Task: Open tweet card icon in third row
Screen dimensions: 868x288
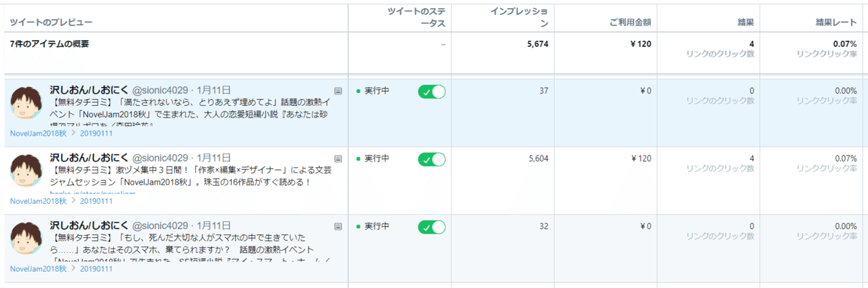Action: click(338, 226)
